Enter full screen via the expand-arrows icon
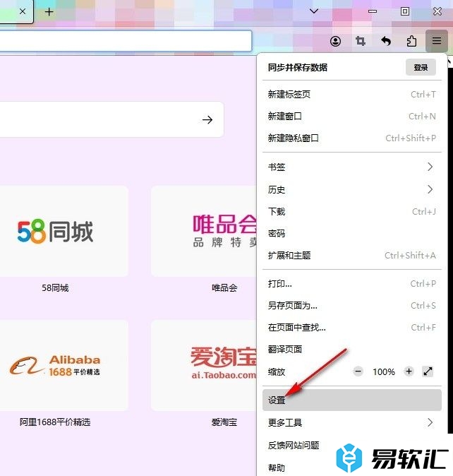This screenshot has height=476, width=453. pos(428,371)
